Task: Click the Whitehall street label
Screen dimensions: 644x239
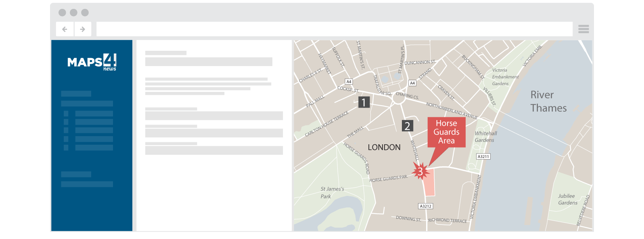Action: click(414, 150)
